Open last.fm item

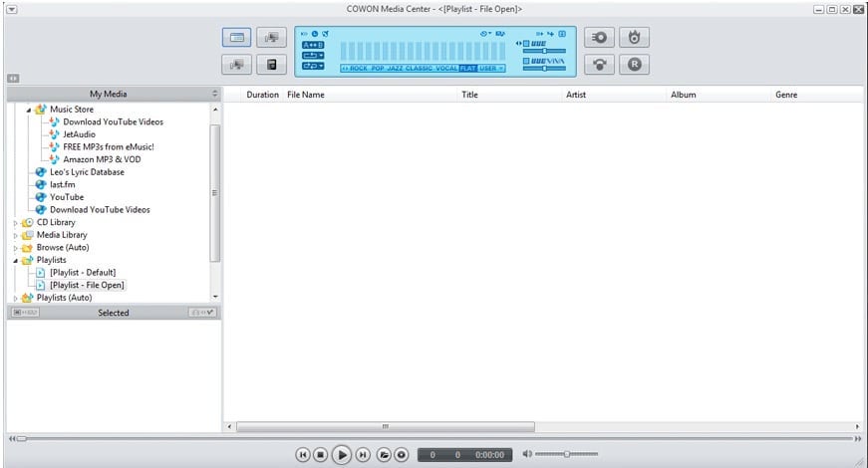[x=63, y=185]
